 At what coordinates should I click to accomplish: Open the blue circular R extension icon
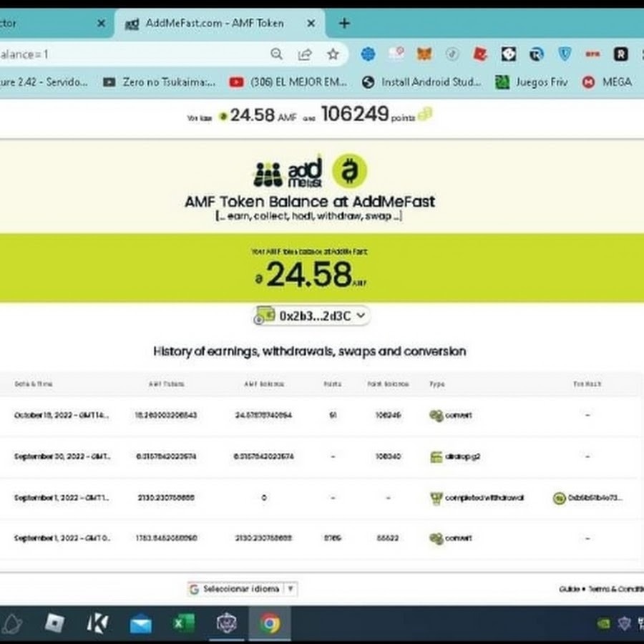click(x=537, y=54)
